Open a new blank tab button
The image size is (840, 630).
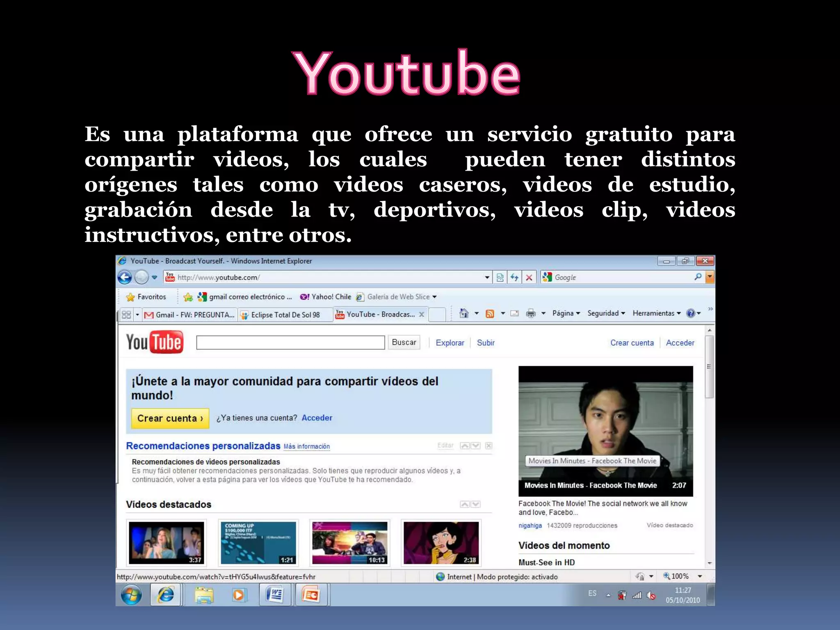(437, 315)
